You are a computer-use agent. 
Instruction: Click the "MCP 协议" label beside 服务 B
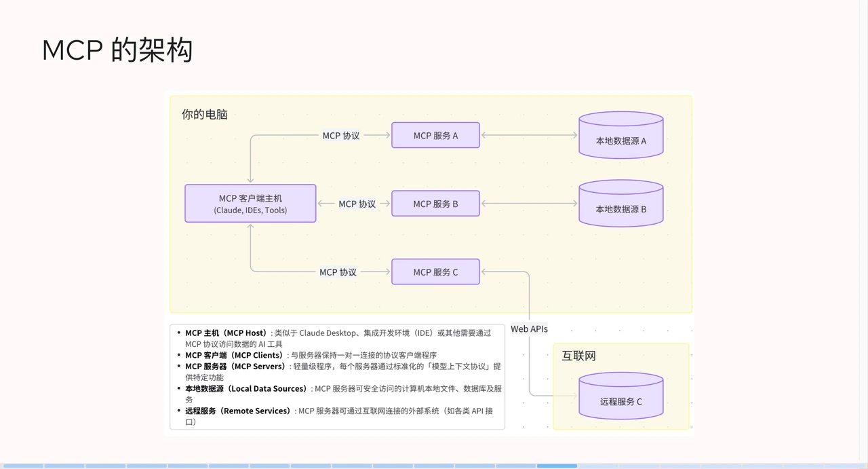[x=357, y=204]
